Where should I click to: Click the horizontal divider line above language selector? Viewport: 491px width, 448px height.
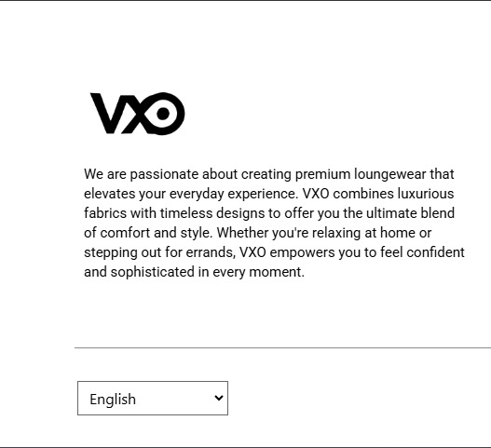[282, 347]
